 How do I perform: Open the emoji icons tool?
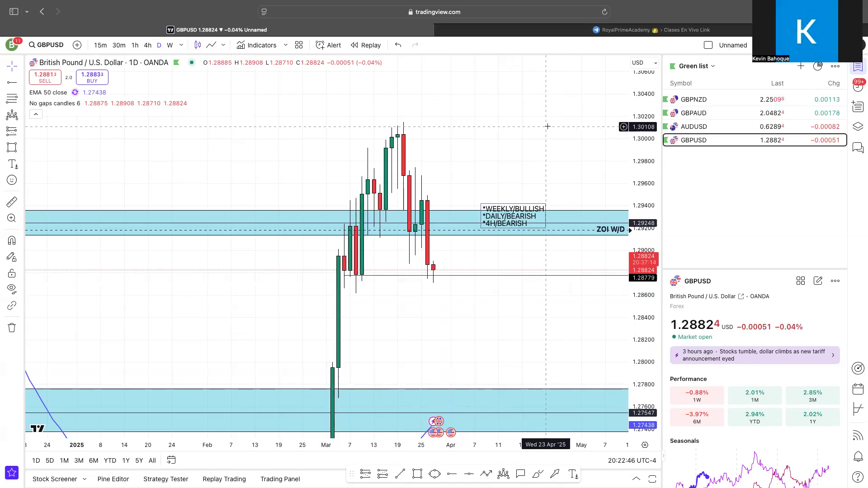(x=12, y=180)
